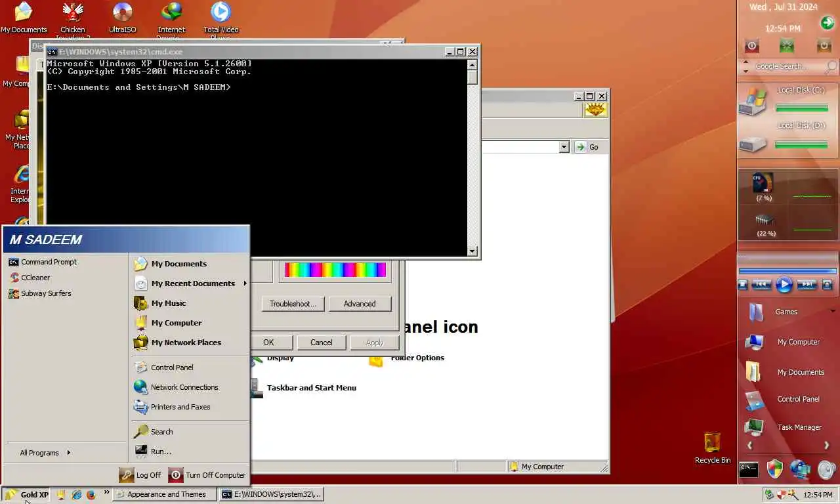Click the Gold XP start button
840x504 pixels.
(x=26, y=495)
